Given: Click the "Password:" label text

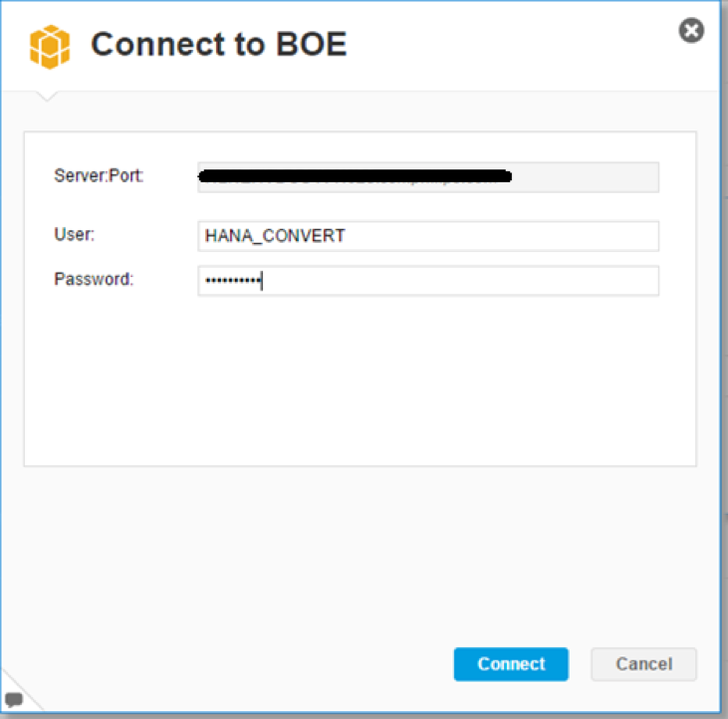Looking at the screenshot, I should pos(94,280).
